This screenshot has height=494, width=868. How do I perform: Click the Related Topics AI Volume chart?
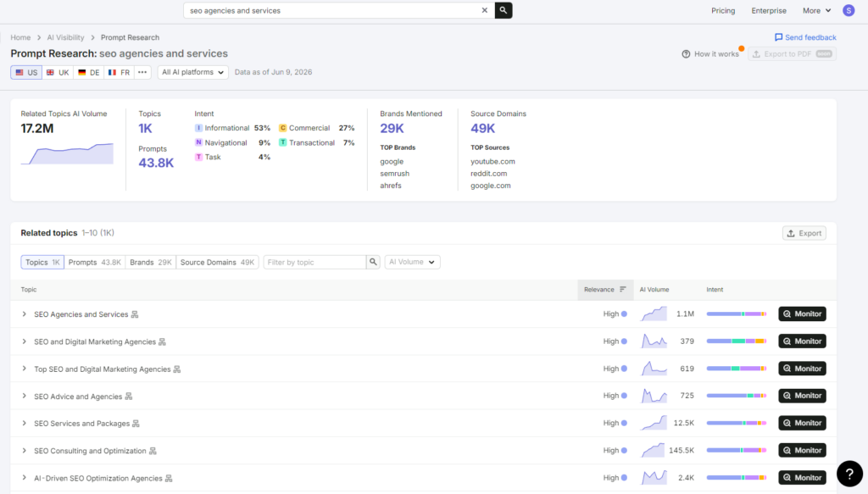click(x=67, y=153)
